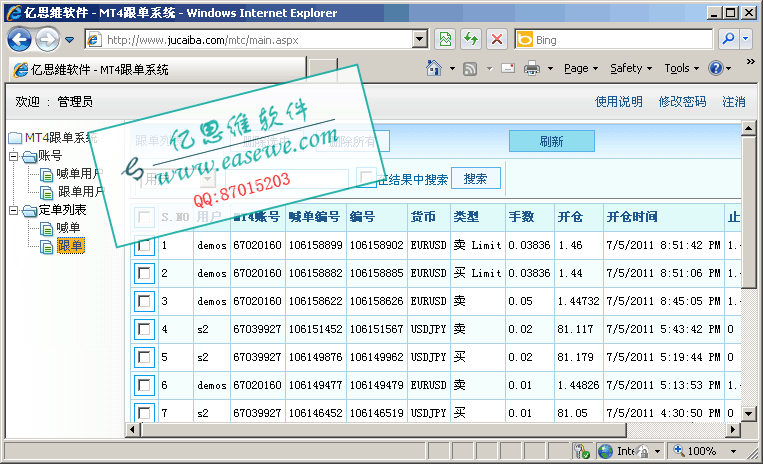Click the vertical scrollbar down arrow
Screen dimensions: 763x464
[x=748, y=414]
